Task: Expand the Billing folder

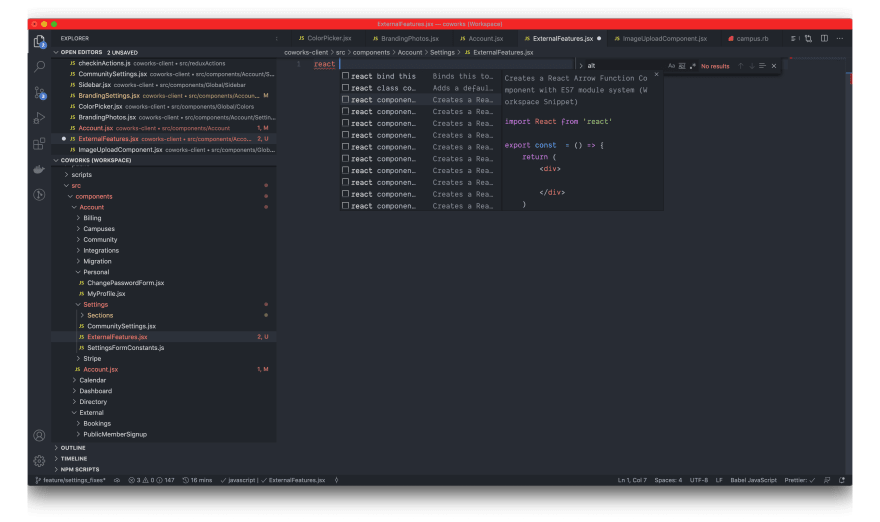Action: [78, 218]
